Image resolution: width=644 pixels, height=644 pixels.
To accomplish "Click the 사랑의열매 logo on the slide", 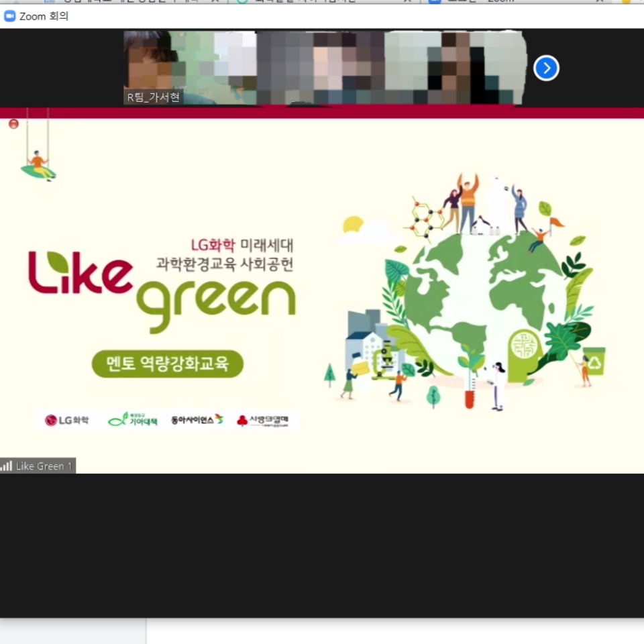I will click(x=262, y=420).
